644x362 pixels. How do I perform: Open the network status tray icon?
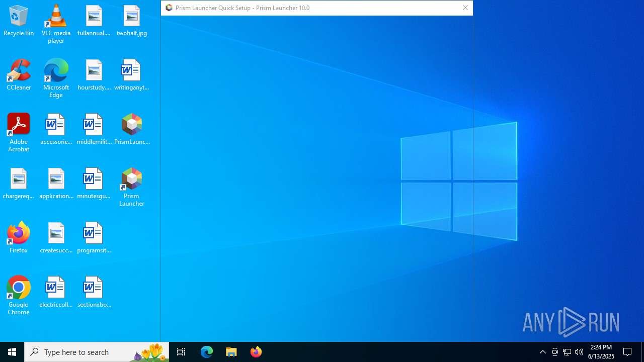pyautogui.click(x=567, y=352)
